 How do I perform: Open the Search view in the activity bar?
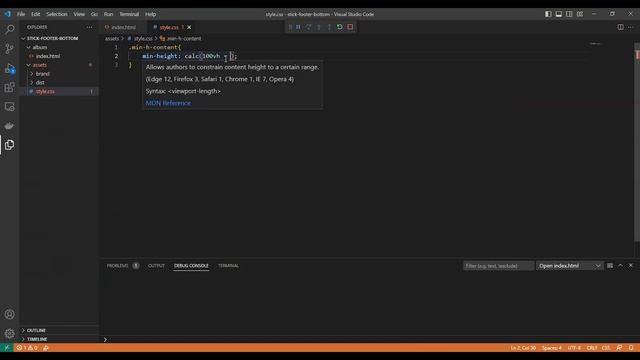pyautogui.click(x=9, y=29)
